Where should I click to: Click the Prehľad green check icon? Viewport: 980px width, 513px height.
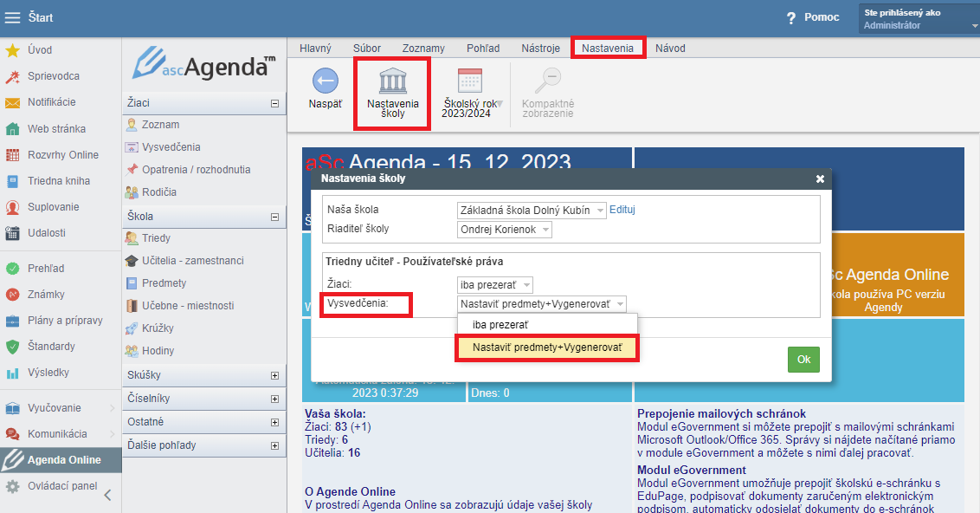coord(12,269)
